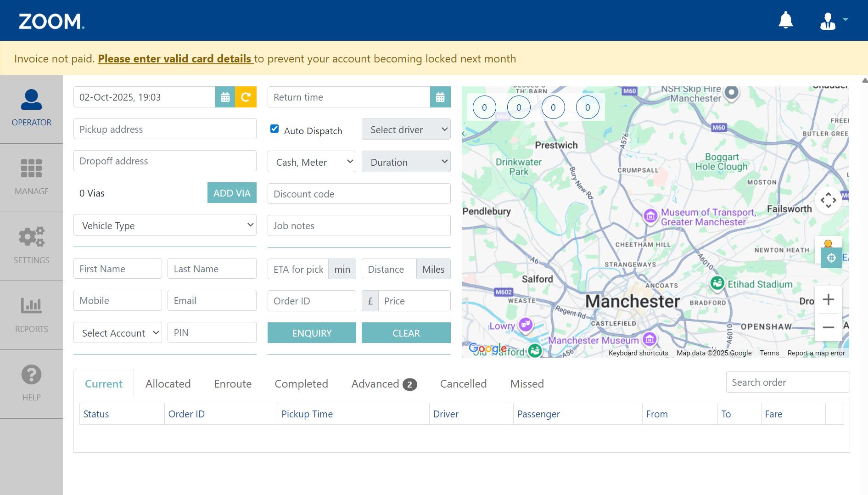
Task: View the Cancelled tab
Action: click(x=463, y=384)
